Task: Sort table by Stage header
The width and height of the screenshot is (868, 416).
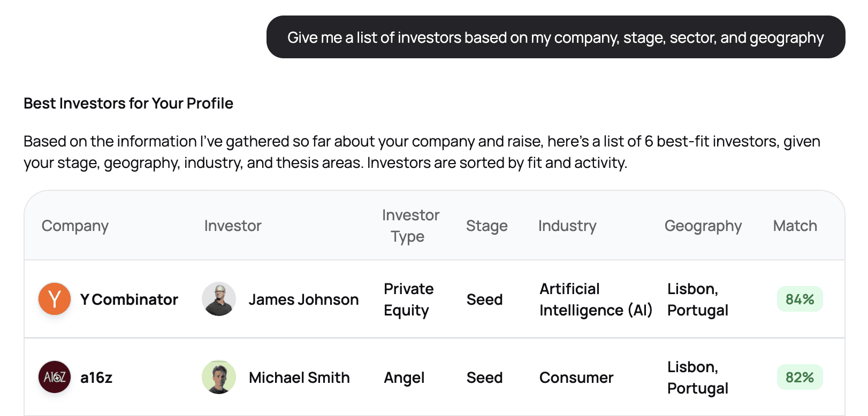Action: pyautogui.click(x=486, y=226)
